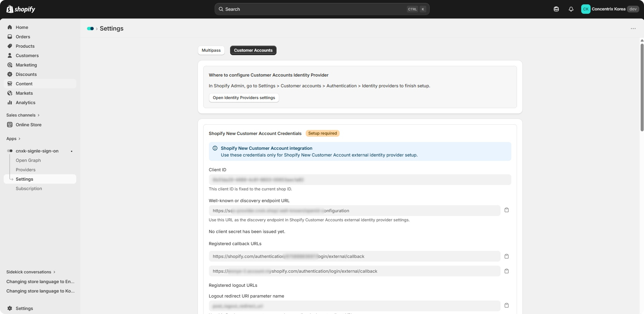Viewport: 644px width, 314px height.
Task: Open the cnxk-signle-sign-on app
Action: tap(37, 151)
